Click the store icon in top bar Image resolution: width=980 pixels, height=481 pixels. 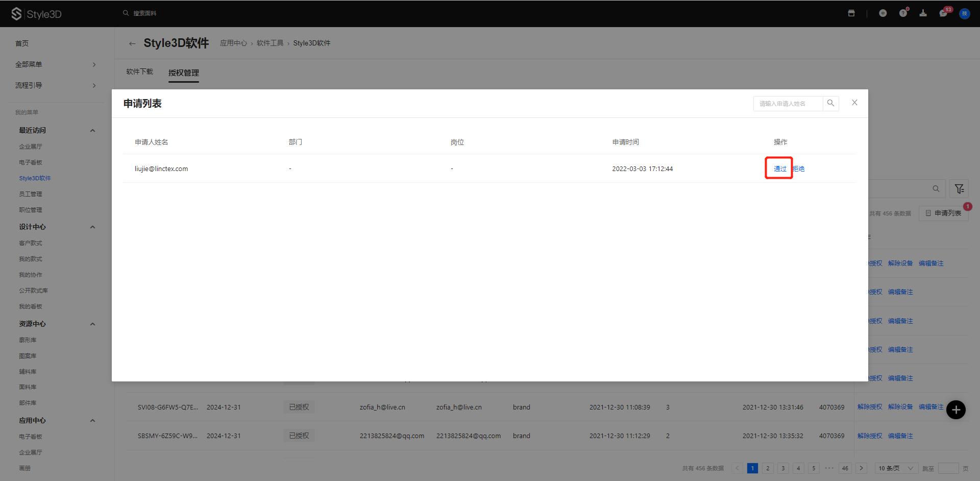click(x=851, y=13)
